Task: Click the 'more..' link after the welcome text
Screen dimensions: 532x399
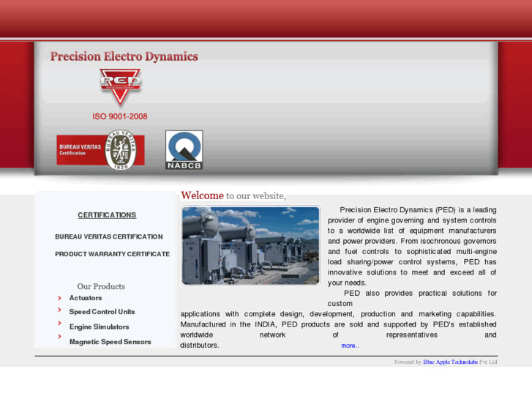Action: point(350,346)
